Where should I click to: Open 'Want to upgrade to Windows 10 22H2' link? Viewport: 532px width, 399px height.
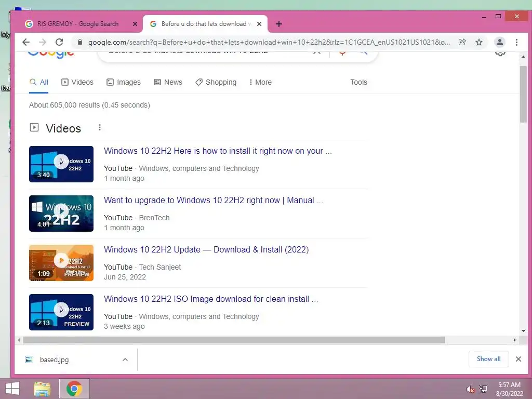[213, 200]
